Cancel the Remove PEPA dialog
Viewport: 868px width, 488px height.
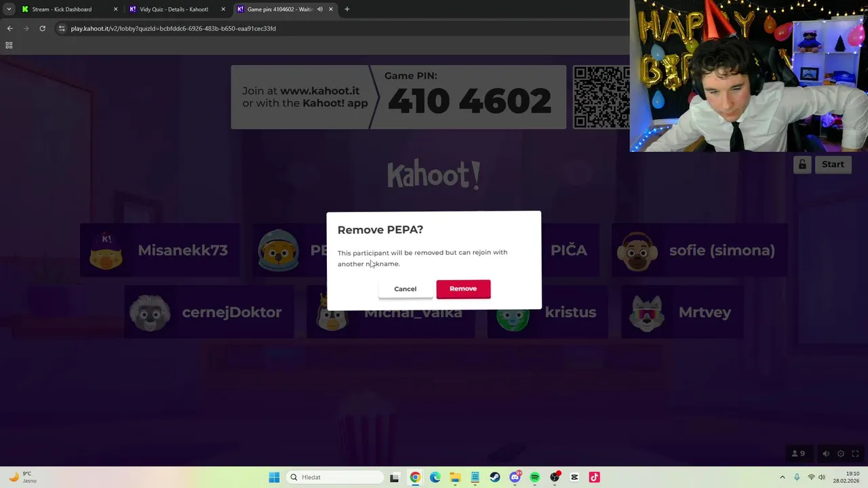[405, 289]
